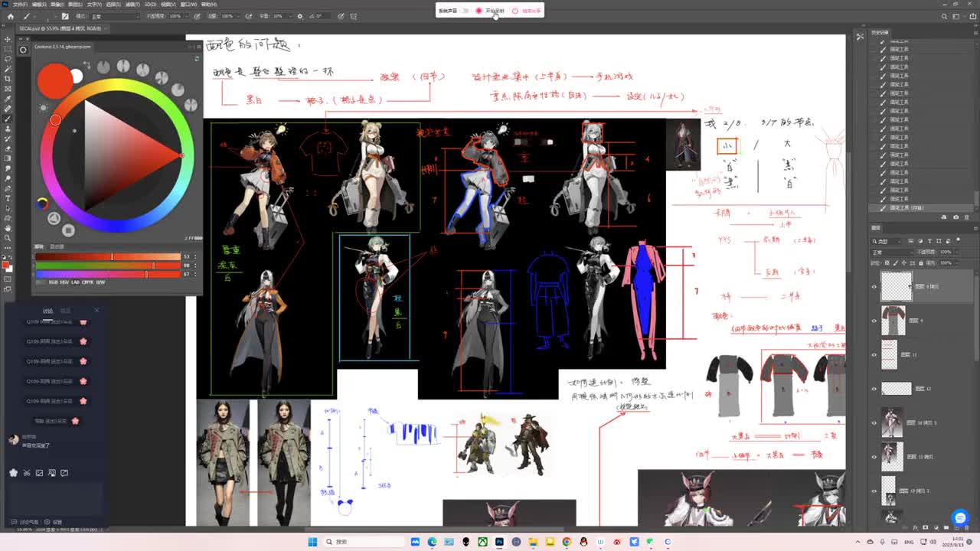Delete history state trash icon
This screenshot has width=980, height=551.
point(968,217)
